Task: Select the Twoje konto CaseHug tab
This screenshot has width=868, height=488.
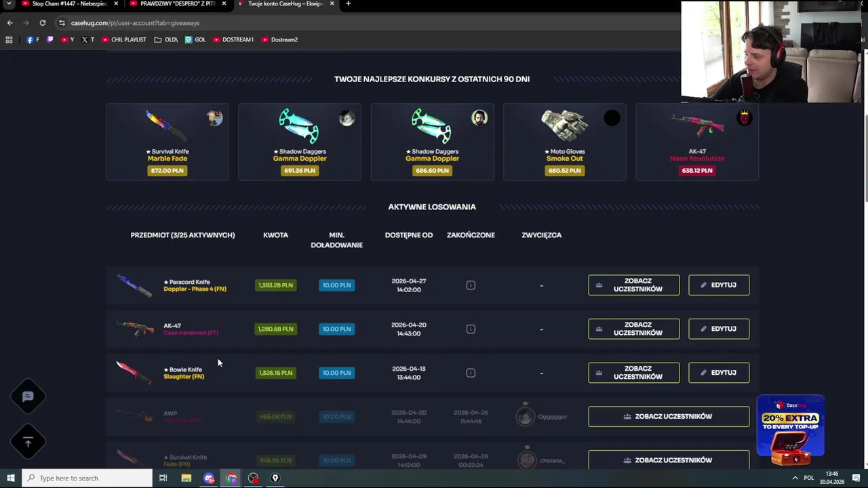Action: (285, 4)
